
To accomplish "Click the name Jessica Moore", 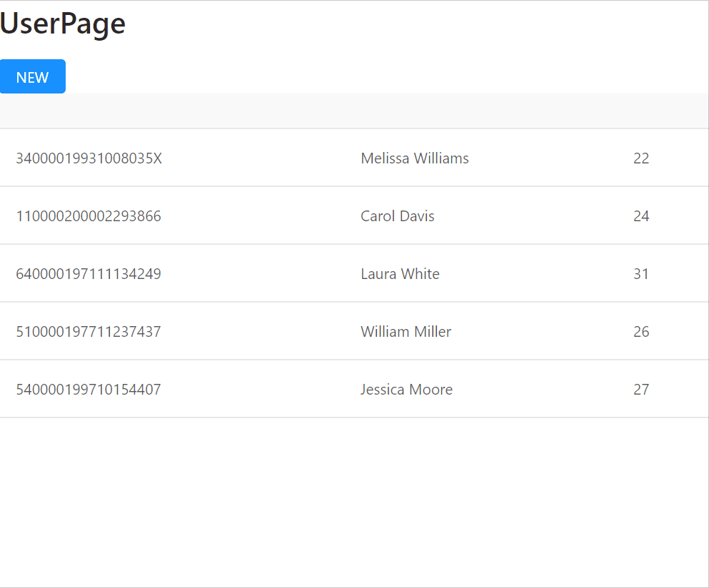I will pyautogui.click(x=406, y=390).
